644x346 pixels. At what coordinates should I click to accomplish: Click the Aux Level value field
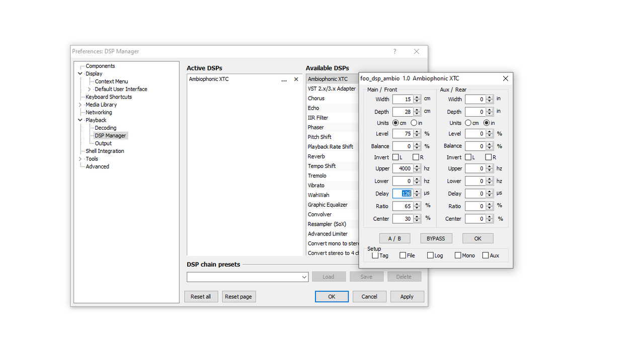[x=475, y=134]
